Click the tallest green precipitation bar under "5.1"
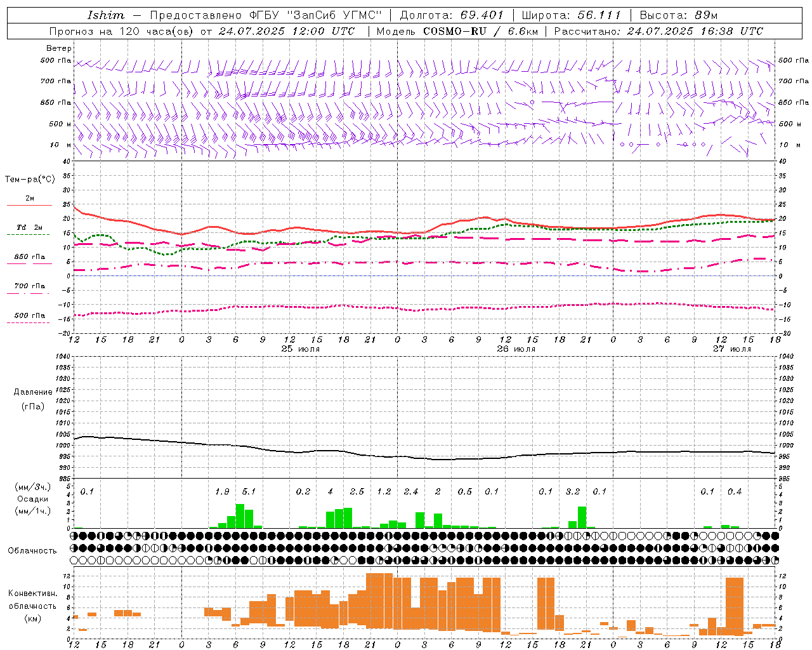This screenshot has height=650, width=812. (240, 516)
